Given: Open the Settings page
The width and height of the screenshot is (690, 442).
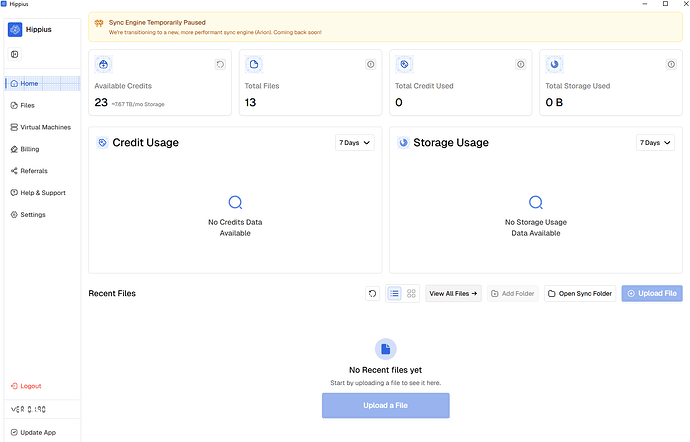Looking at the screenshot, I should click(x=32, y=215).
